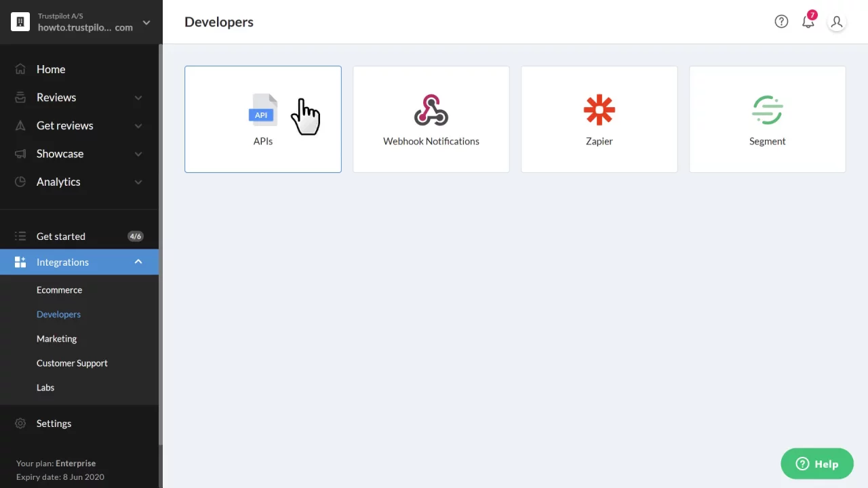Expand the Showcase menu chevron
The width and height of the screenshot is (868, 488).
(x=138, y=154)
